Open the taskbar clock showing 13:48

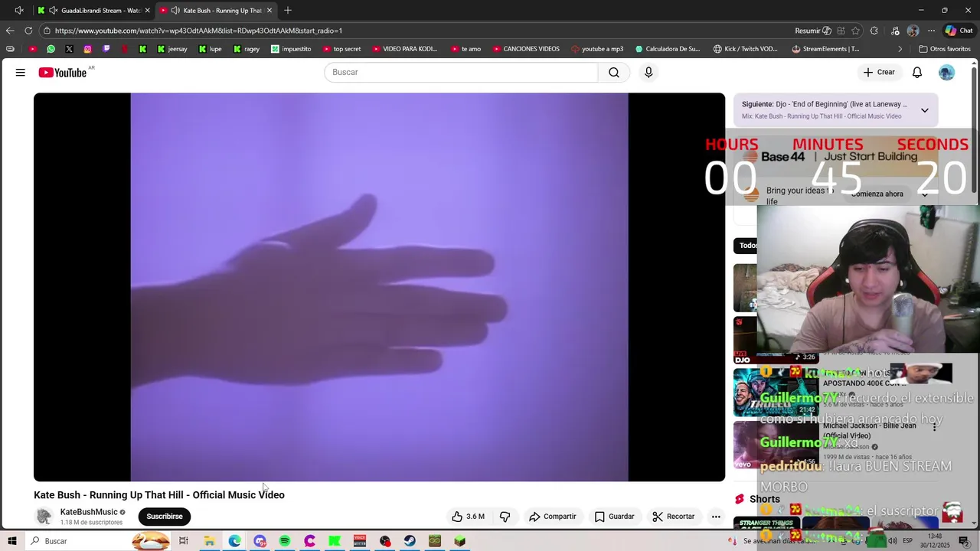pos(935,541)
